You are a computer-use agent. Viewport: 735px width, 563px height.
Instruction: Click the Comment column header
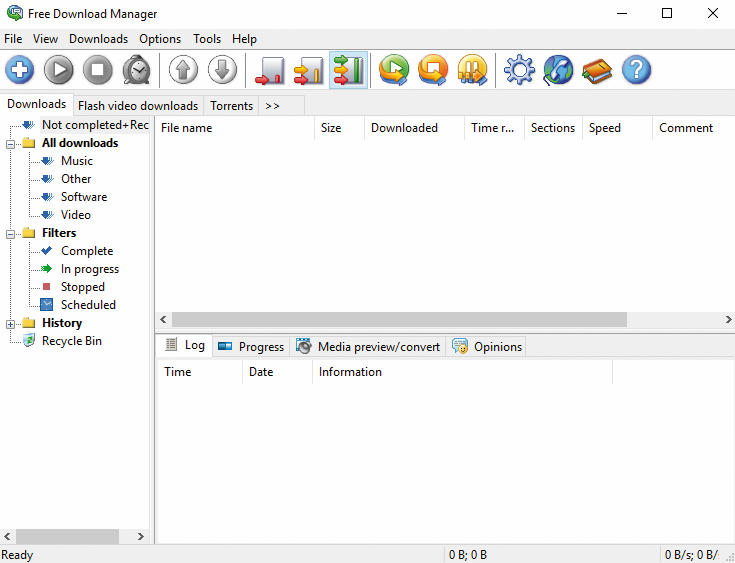tap(694, 128)
